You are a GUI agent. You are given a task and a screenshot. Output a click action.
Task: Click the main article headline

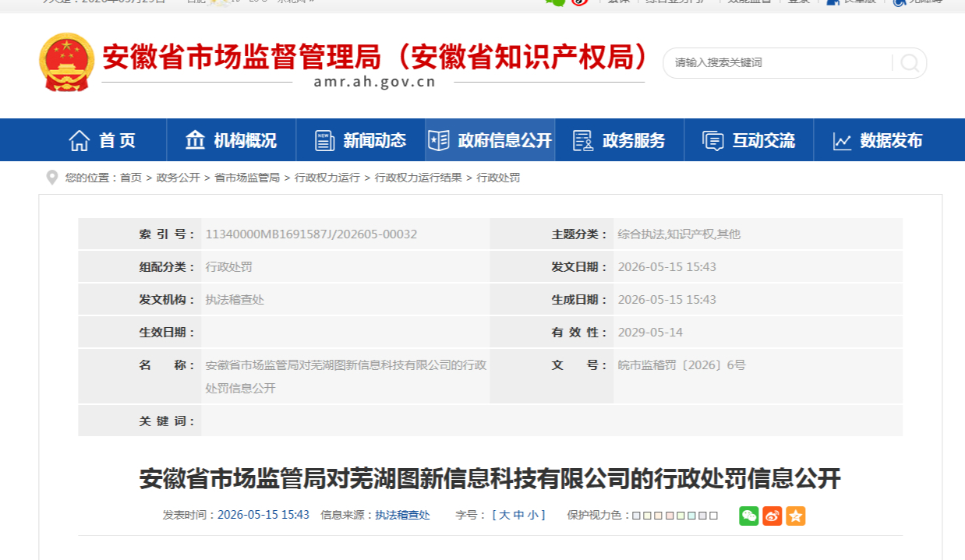pyautogui.click(x=490, y=478)
